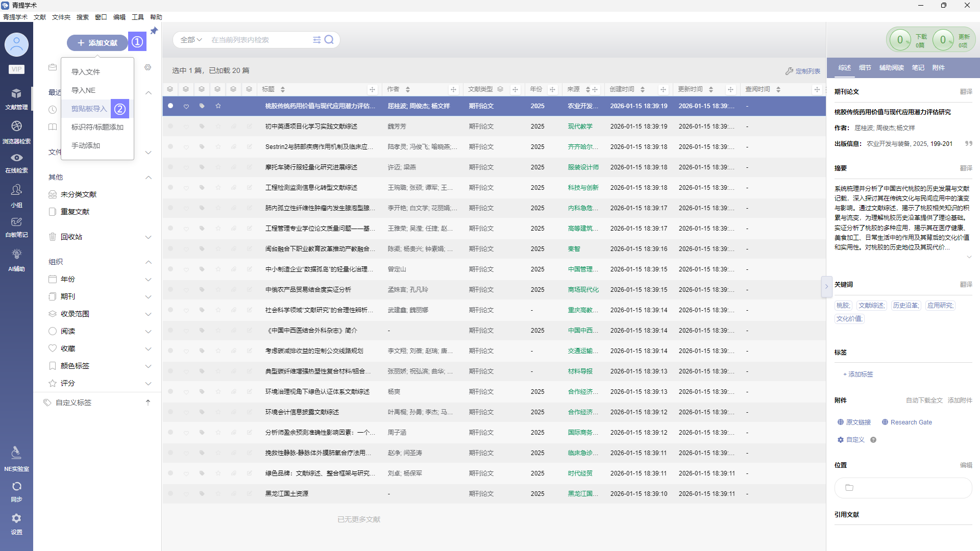Viewport: 980px width, 551px height.
Task: Open the 浏览器检索 sidebar icon
Action: tap(16, 127)
